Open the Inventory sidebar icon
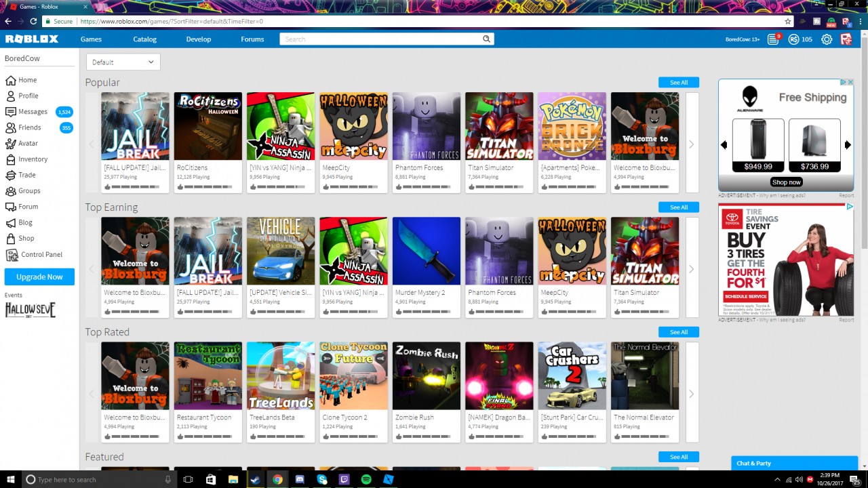The image size is (868, 488). (x=11, y=159)
